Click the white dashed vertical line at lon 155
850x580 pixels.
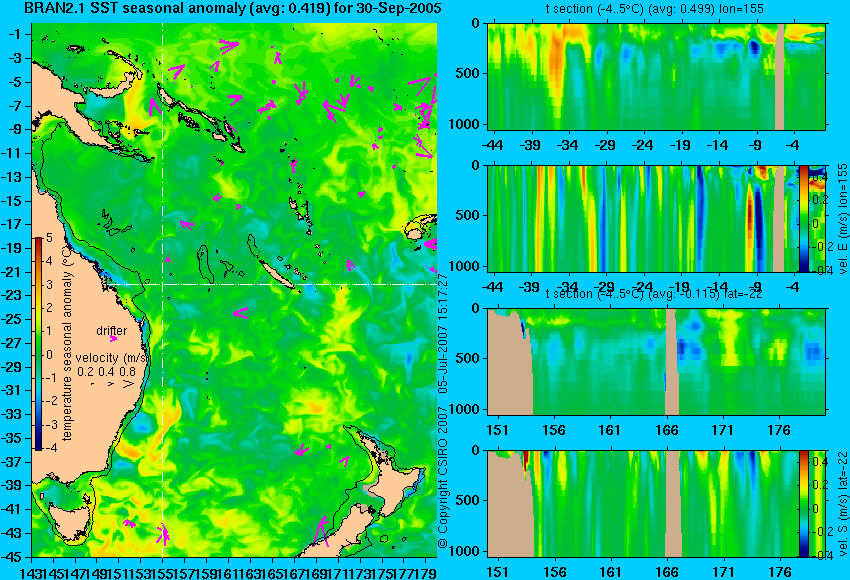point(163,290)
